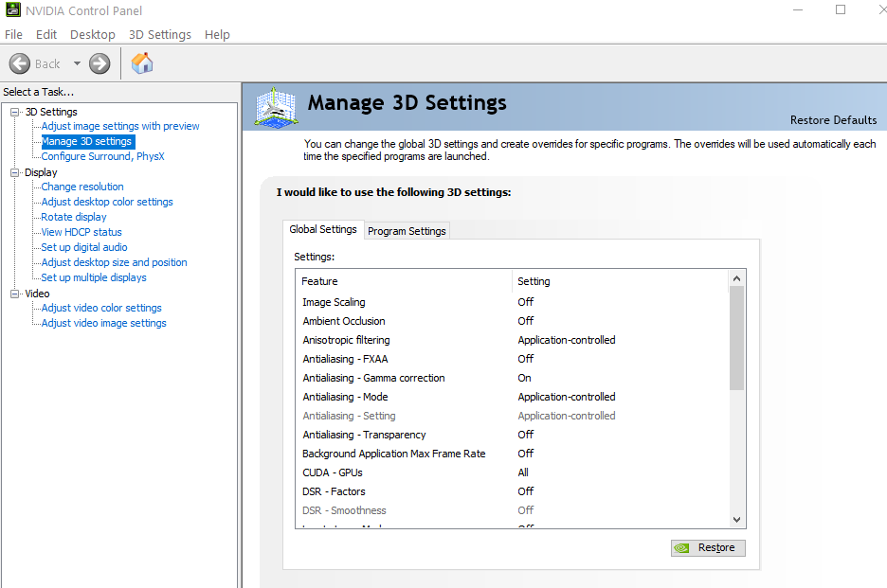Open the Back history dropdown arrow
Screen dimensions: 887x588
[x=77, y=63]
